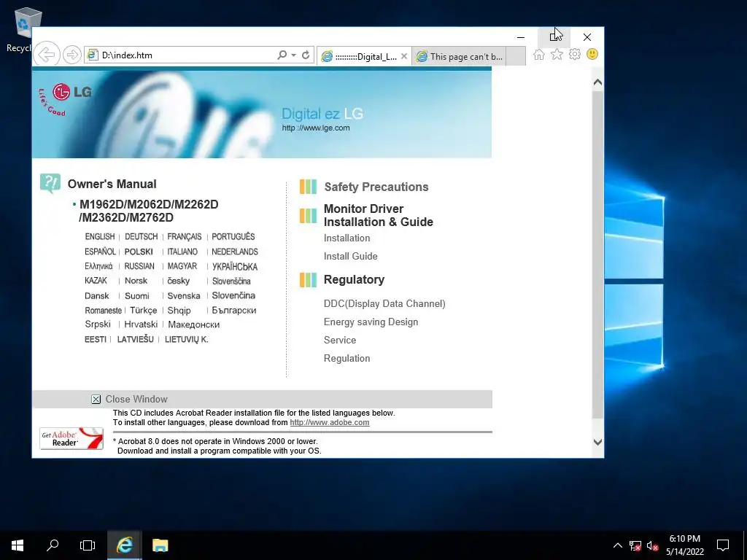The width and height of the screenshot is (747, 560).
Task: Select the Hrvatski manual
Action: tap(141, 324)
